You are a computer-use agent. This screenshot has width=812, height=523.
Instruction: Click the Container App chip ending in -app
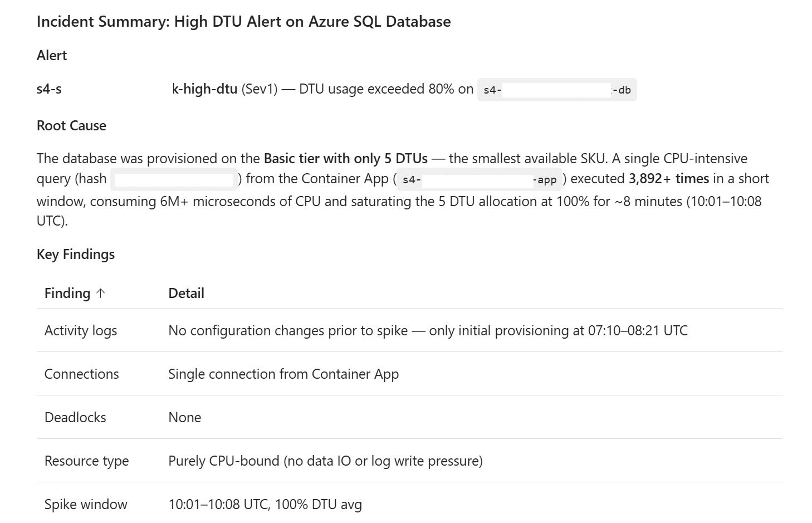tap(479, 179)
